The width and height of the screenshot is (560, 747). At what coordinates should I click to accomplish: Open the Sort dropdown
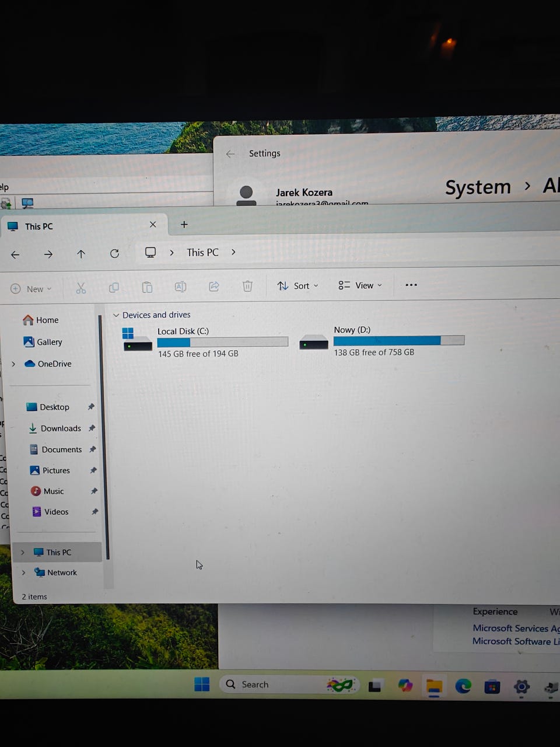(x=297, y=285)
